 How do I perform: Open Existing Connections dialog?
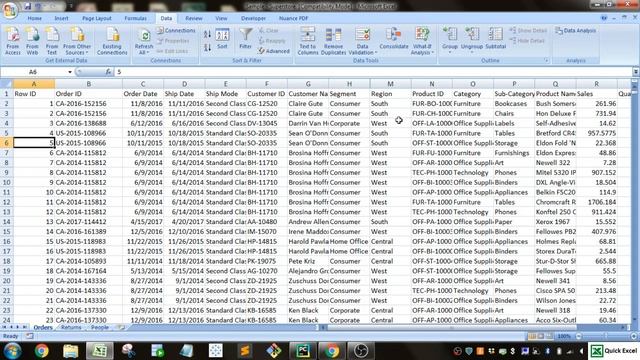pos(112,41)
